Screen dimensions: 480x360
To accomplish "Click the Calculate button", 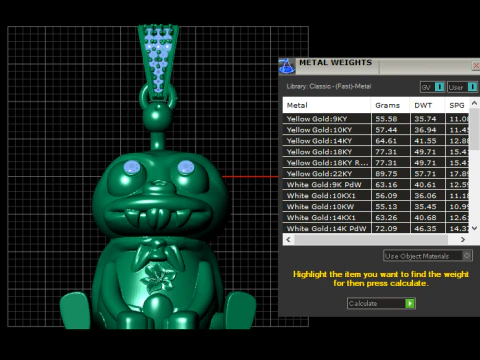I will pos(381,303).
